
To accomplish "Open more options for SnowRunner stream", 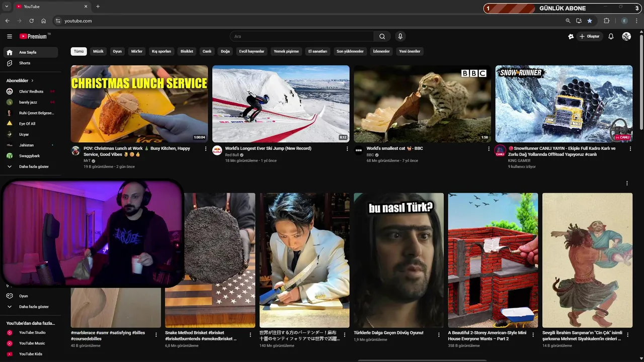I will (x=630, y=148).
